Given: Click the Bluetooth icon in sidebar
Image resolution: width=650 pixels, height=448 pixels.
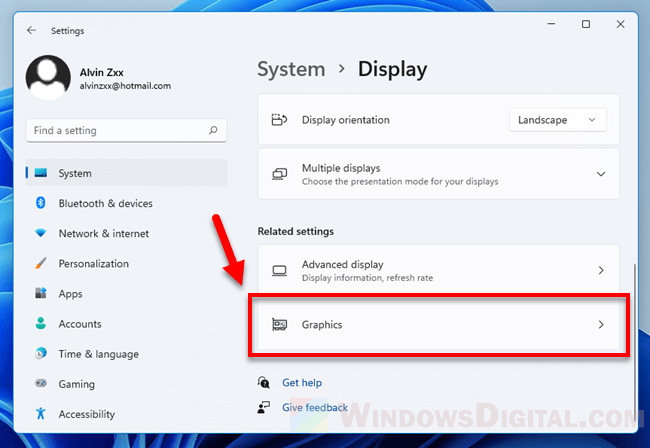Looking at the screenshot, I should coord(41,203).
